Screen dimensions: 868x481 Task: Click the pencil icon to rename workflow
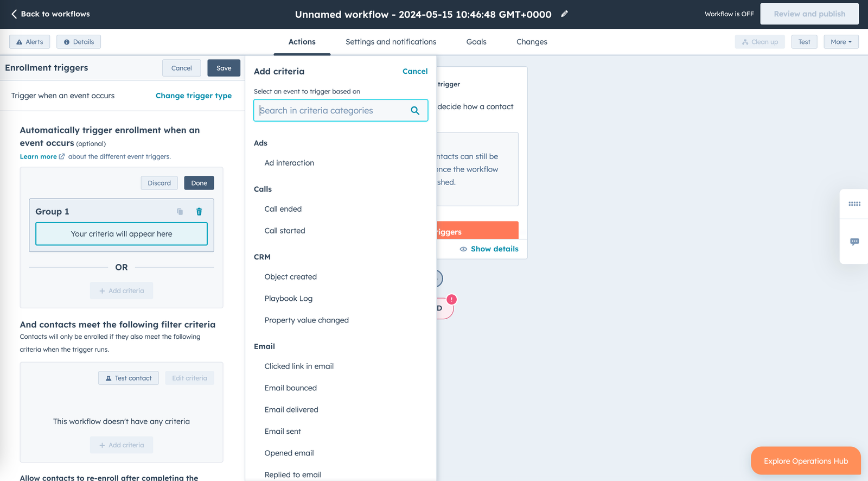coord(564,14)
